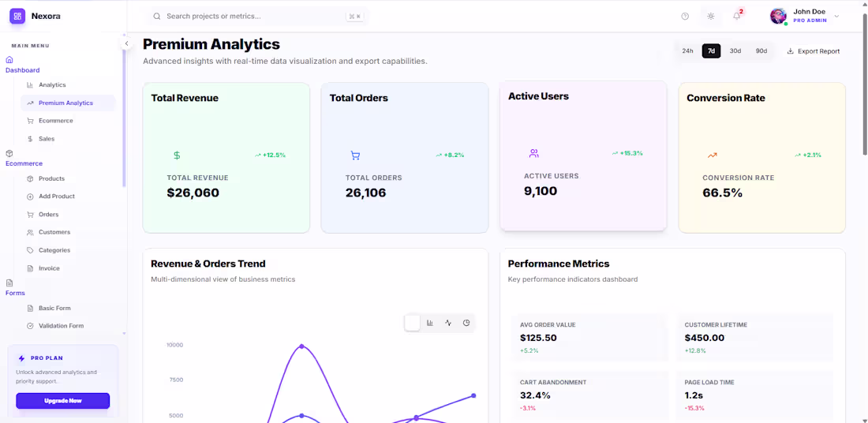Select the 7d time range
868x423 pixels.
(711, 51)
